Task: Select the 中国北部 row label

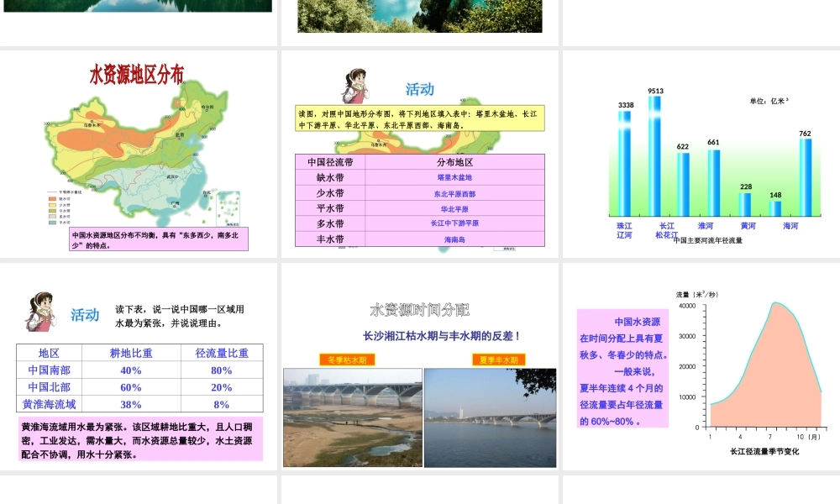Action: tap(50, 387)
